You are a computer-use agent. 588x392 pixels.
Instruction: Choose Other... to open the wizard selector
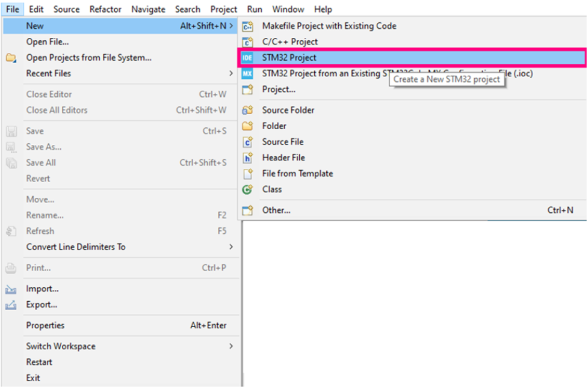(x=276, y=210)
